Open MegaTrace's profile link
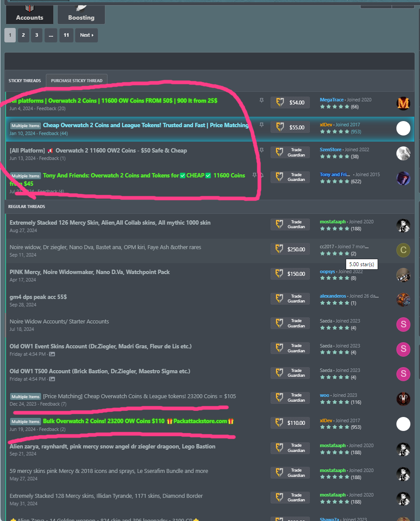The width and height of the screenshot is (420, 521). tap(332, 100)
